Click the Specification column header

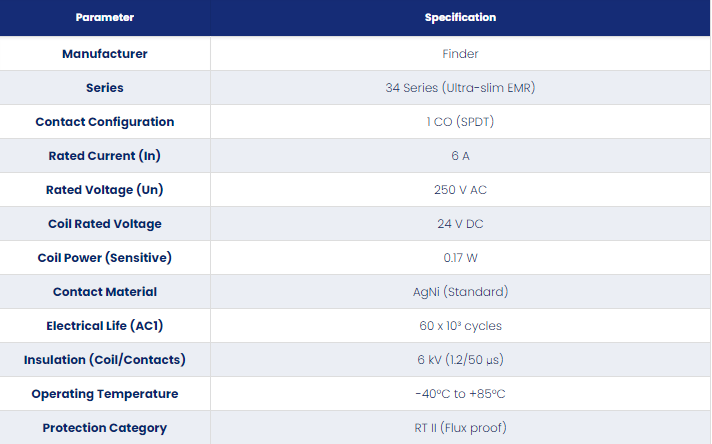[460, 17]
